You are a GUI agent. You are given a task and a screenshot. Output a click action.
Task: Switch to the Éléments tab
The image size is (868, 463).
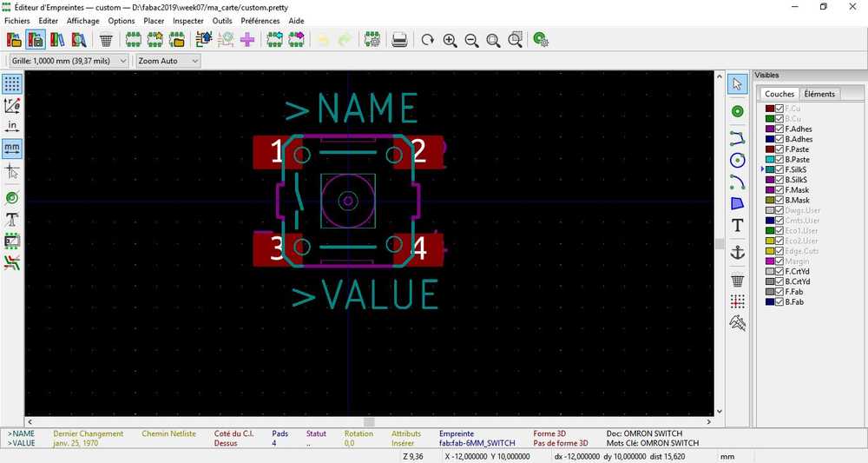pyautogui.click(x=819, y=94)
